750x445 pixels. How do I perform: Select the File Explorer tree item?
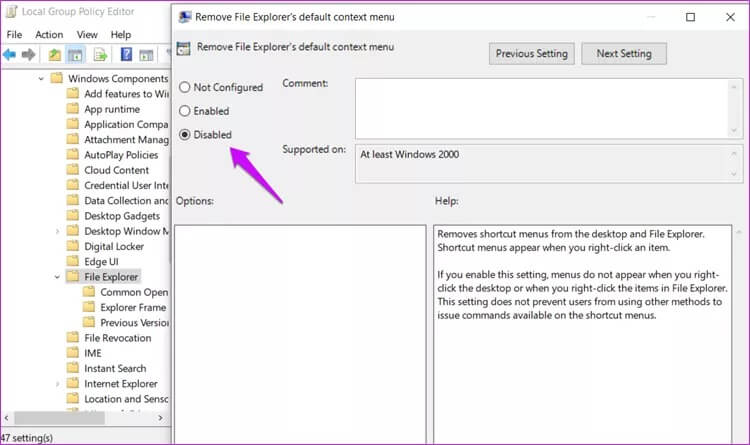coord(111,277)
